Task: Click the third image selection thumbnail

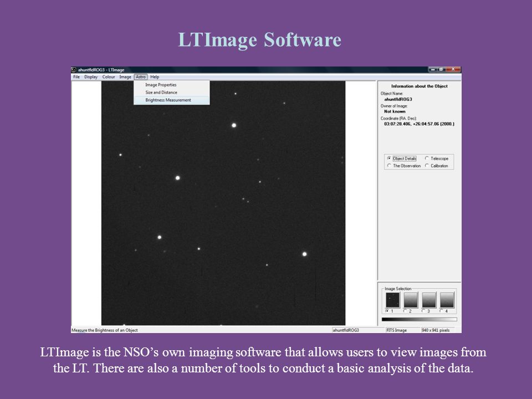Action: click(429, 300)
